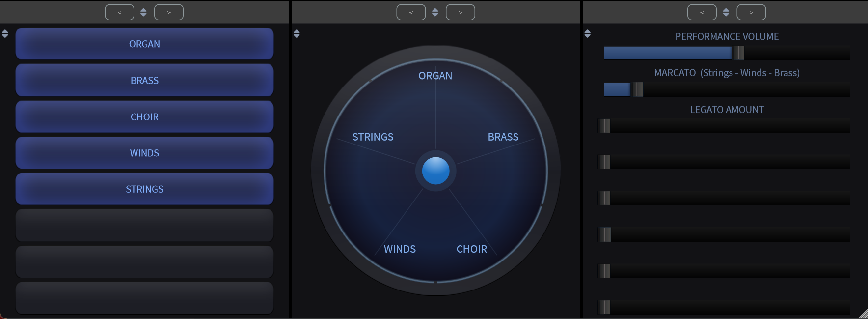
Task: Open the page selector above the center panel
Action: pos(435,12)
